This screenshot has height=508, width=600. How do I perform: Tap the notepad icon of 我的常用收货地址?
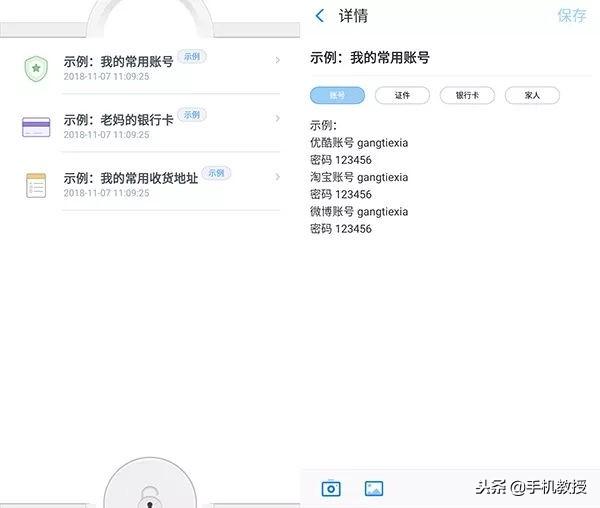point(36,186)
